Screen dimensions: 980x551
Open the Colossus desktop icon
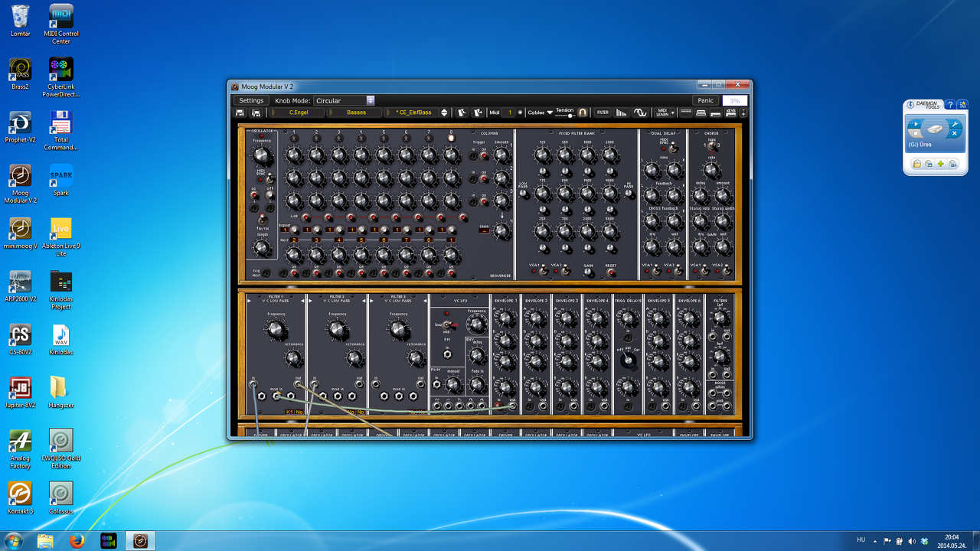pyautogui.click(x=61, y=498)
